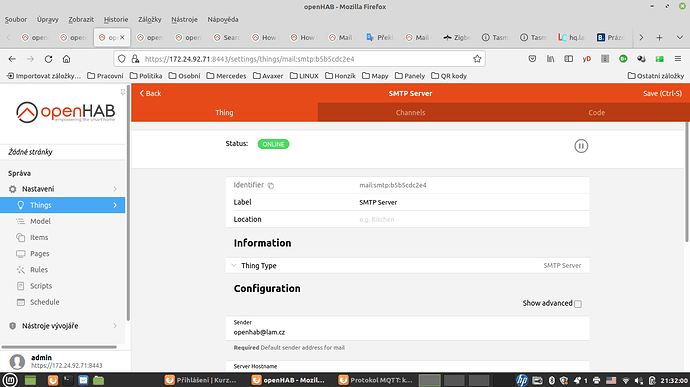Click the ONLINE status badge
The height and width of the screenshot is (387, 690).
click(x=273, y=144)
